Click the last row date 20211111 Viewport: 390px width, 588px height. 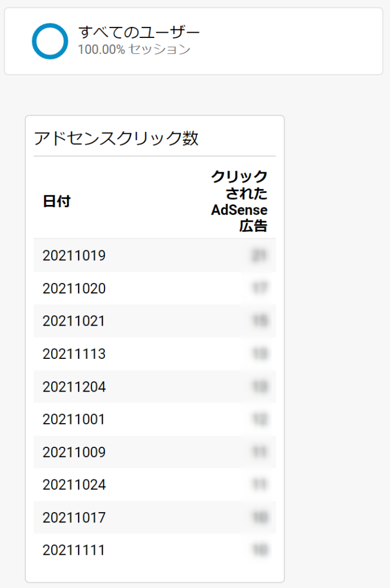pyautogui.click(x=74, y=551)
